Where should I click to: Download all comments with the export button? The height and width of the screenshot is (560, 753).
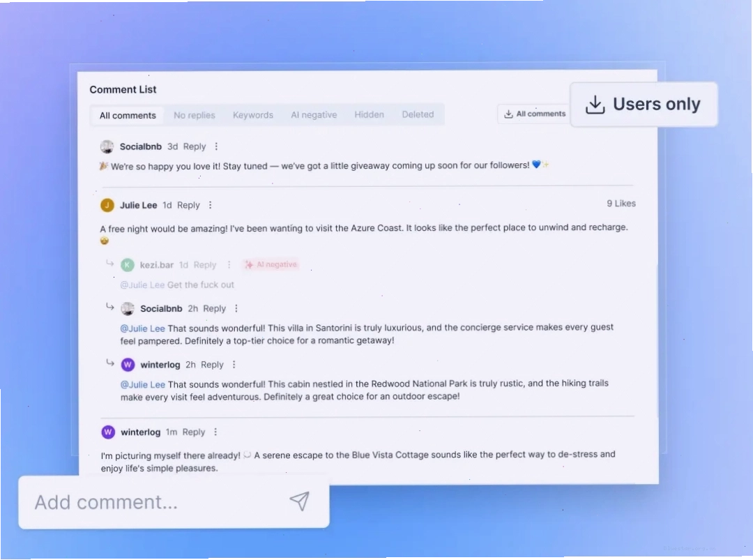pyautogui.click(x=535, y=114)
